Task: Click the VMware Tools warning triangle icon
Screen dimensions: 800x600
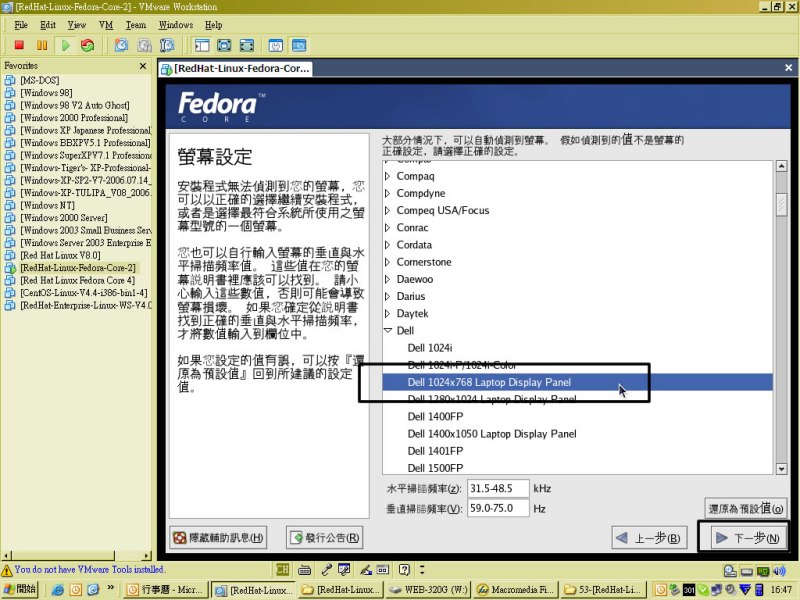Action: 7,570
